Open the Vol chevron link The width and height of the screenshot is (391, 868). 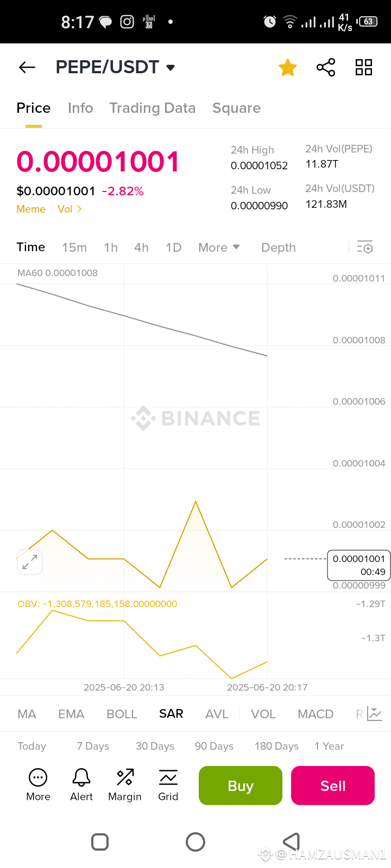click(x=70, y=209)
